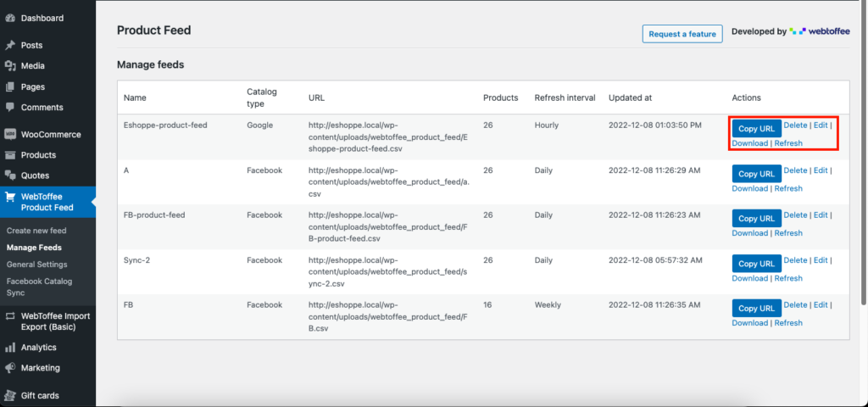Click the Gift cards icon
The height and width of the screenshot is (407, 868).
tap(9, 396)
